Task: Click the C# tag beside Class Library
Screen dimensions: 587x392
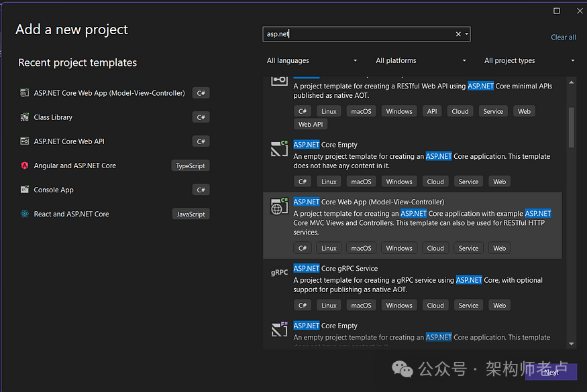Action: [201, 117]
